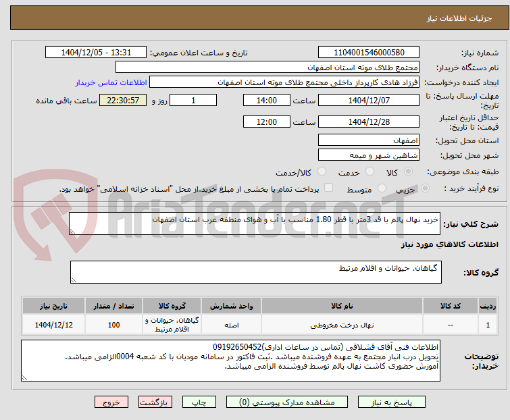Click the کد کالا column header
The width and height of the screenshot is (510, 420).
tap(450, 306)
